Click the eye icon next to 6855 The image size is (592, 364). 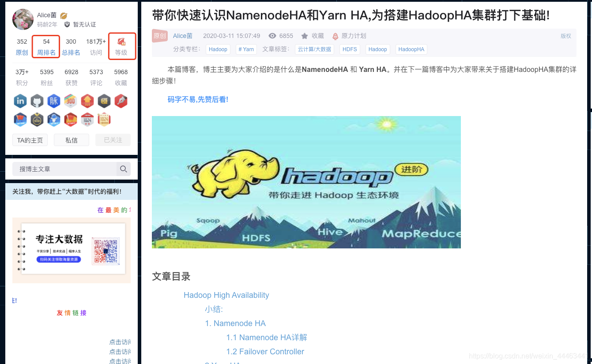(x=272, y=36)
